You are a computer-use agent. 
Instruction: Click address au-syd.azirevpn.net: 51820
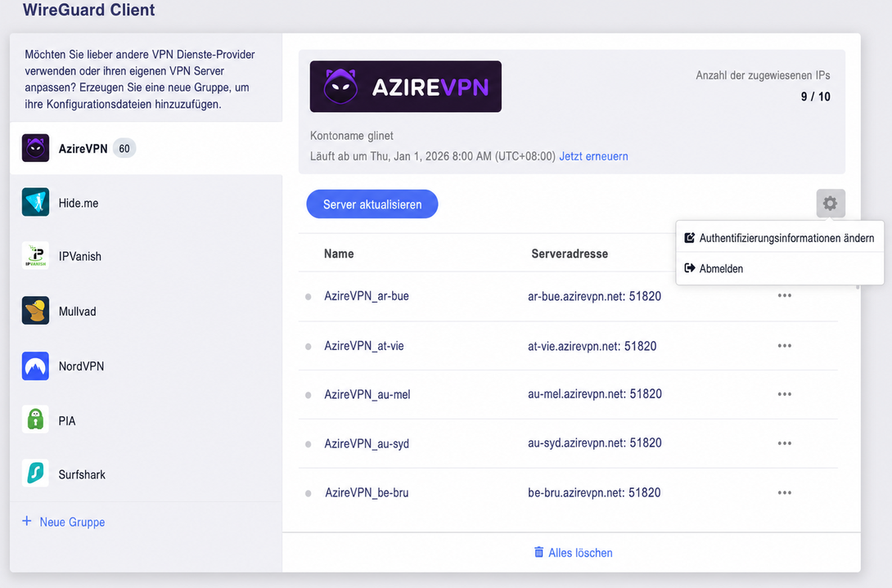tap(595, 442)
